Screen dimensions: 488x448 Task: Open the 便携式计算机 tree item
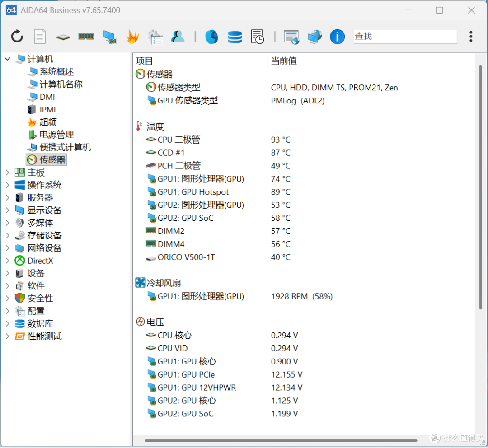tap(59, 147)
